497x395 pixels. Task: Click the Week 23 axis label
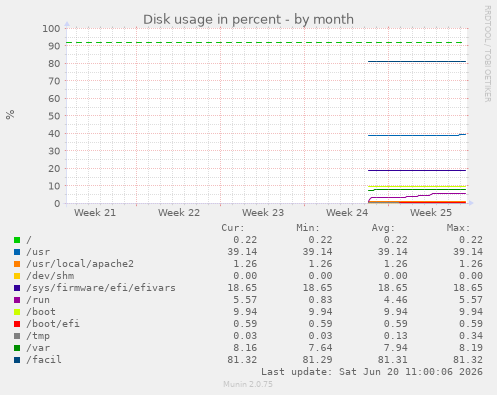(263, 213)
